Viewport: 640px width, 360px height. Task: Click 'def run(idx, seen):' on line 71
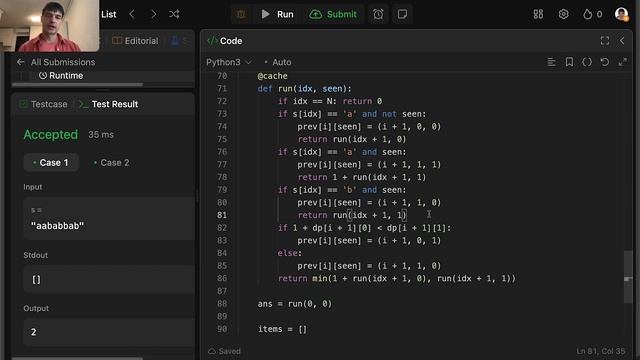coord(304,89)
